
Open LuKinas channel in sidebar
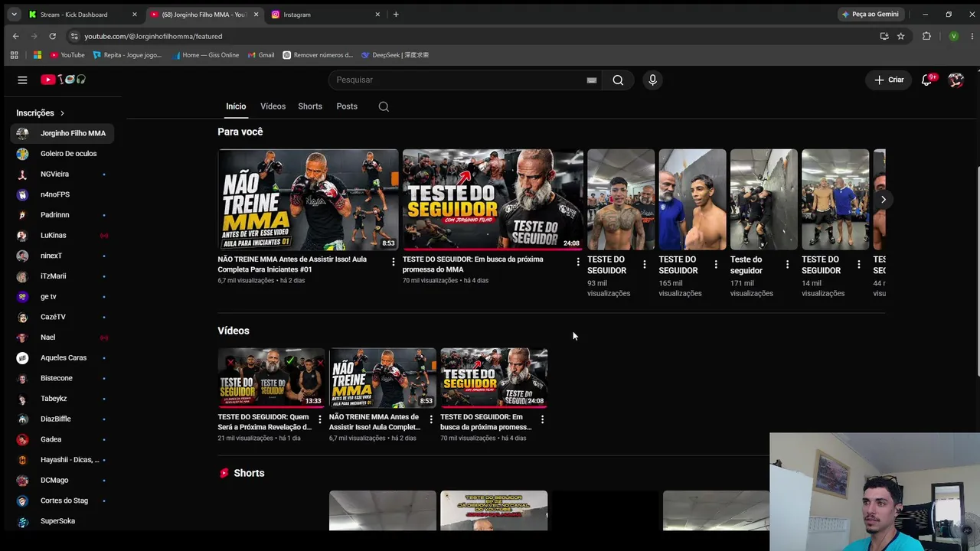pyautogui.click(x=62, y=236)
